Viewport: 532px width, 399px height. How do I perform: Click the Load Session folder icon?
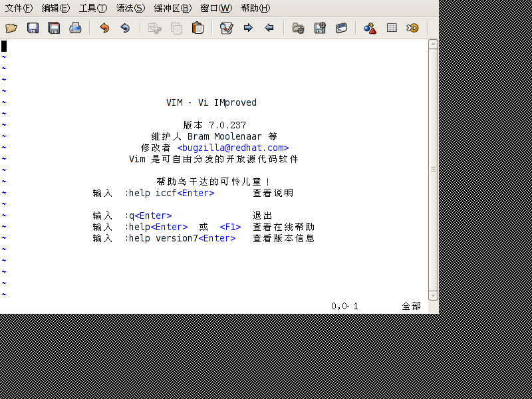pyautogui.click(x=298, y=28)
